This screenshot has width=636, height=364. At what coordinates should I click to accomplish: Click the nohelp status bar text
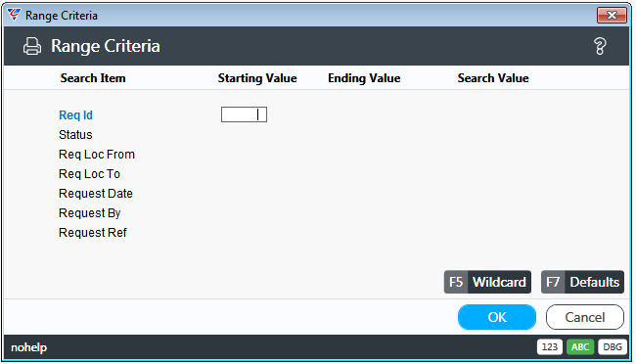[28, 347]
